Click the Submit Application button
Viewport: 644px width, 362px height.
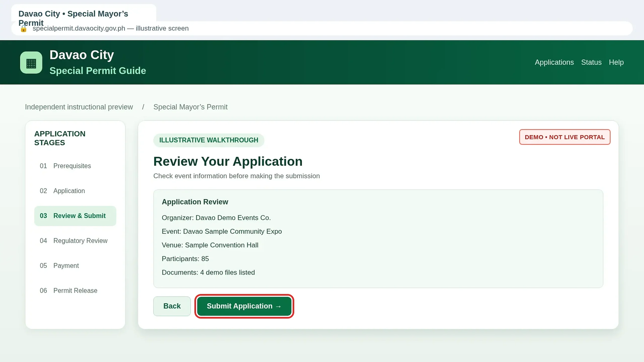point(244,306)
